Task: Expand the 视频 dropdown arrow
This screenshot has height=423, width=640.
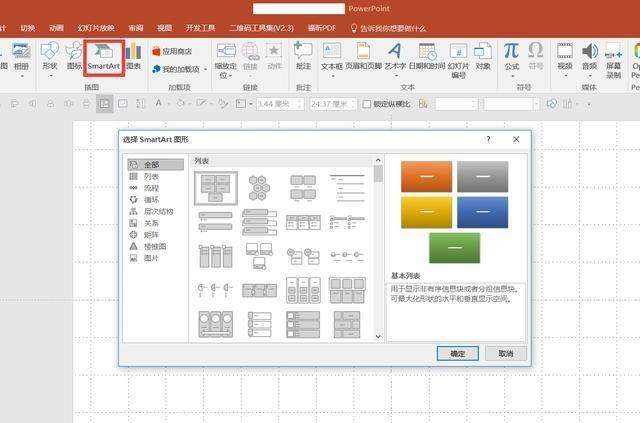Action: (565, 76)
